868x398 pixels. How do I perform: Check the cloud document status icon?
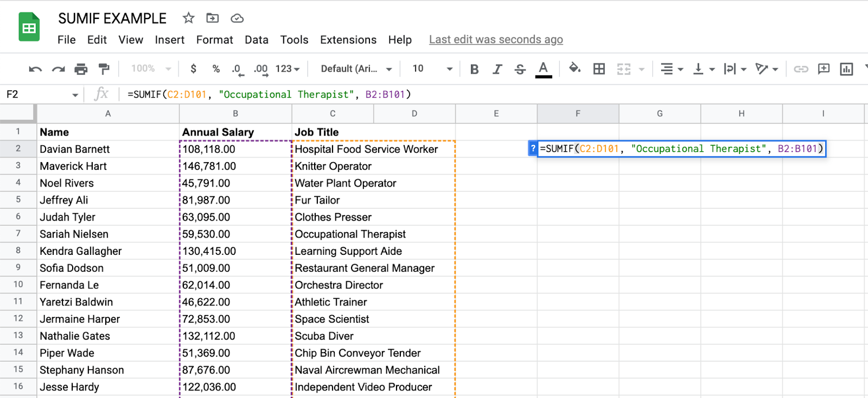point(237,18)
